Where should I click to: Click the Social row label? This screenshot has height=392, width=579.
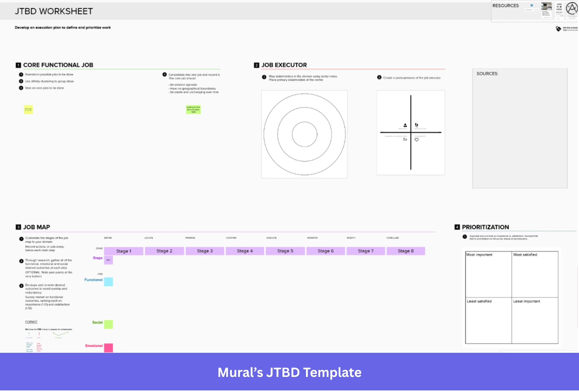click(x=97, y=322)
